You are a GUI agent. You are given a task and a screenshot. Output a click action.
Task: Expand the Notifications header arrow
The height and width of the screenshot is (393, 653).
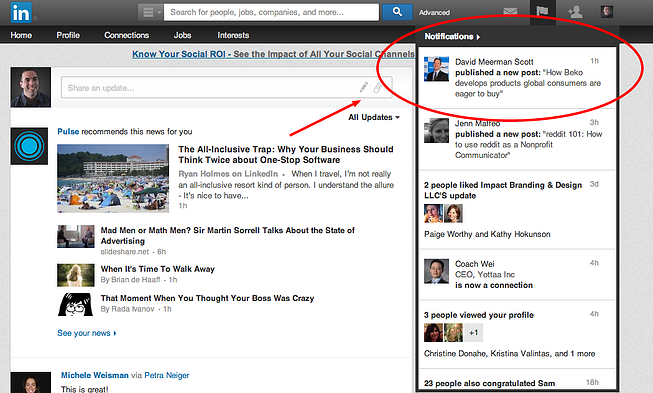[479, 37]
